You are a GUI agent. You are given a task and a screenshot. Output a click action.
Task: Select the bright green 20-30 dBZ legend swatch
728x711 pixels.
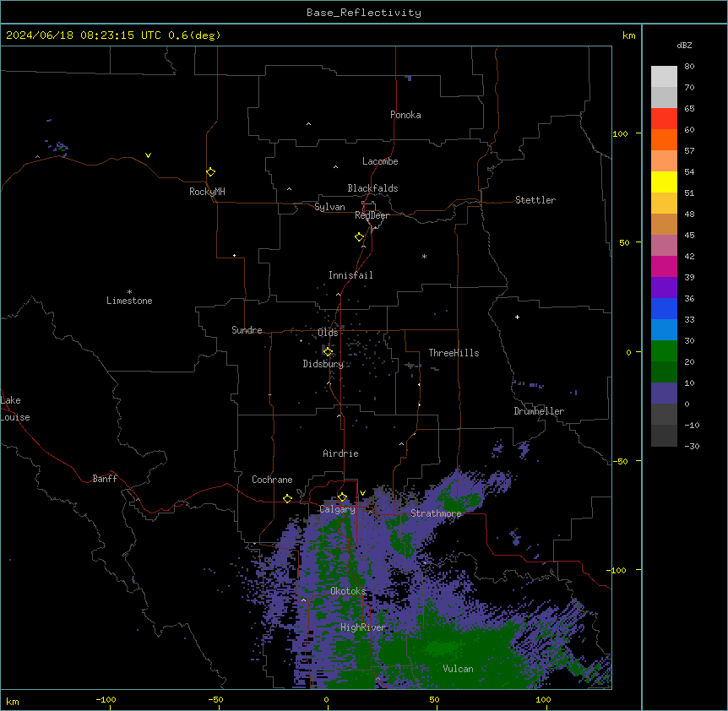664,351
